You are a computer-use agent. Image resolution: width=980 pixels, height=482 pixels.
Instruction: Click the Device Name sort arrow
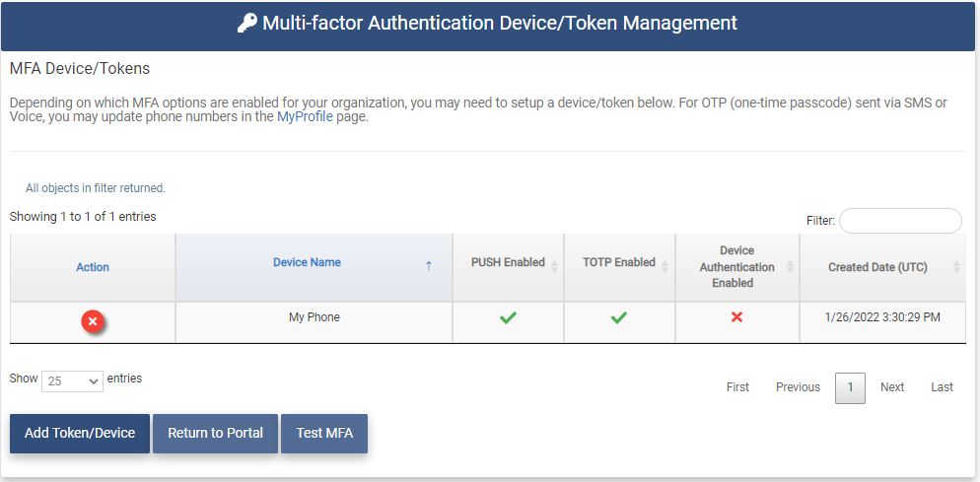tap(428, 266)
